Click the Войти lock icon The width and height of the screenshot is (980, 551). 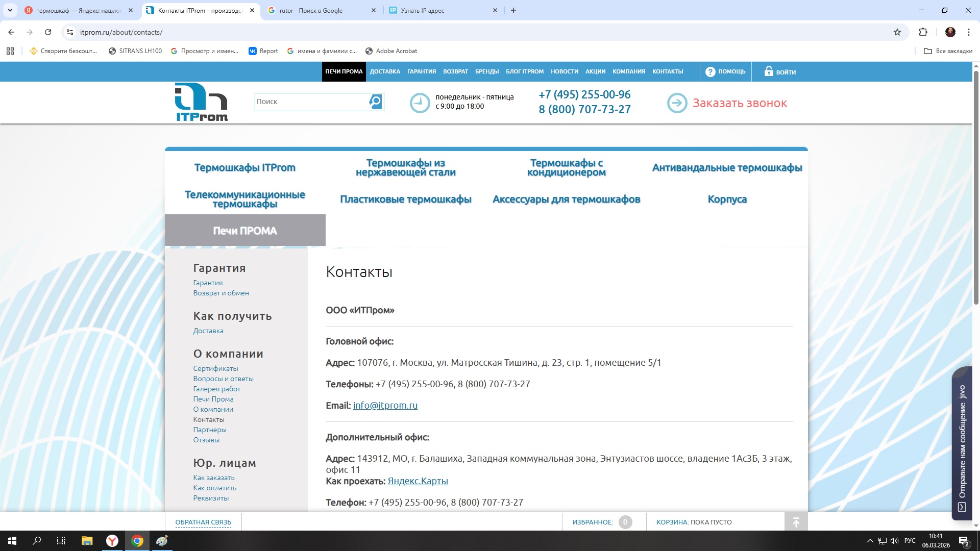[x=769, y=71]
